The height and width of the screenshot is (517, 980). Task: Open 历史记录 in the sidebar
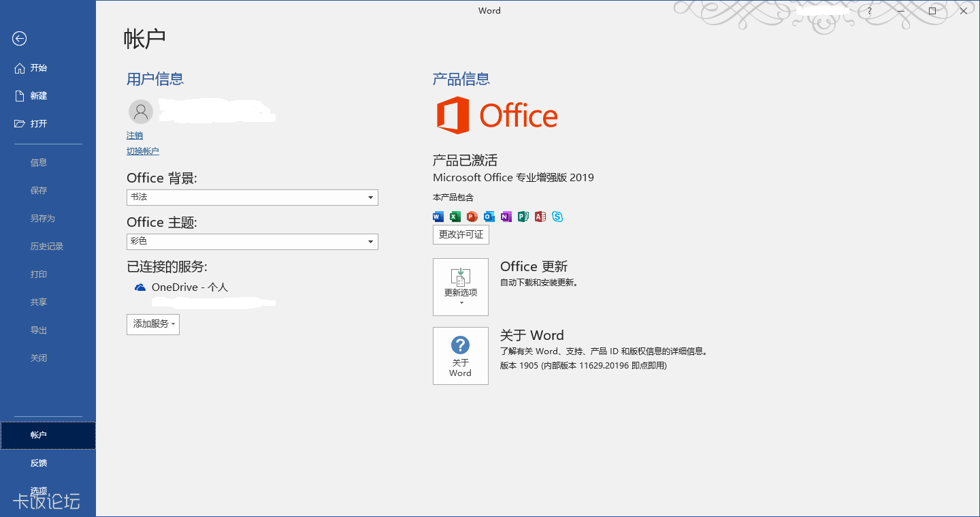pyautogui.click(x=48, y=247)
